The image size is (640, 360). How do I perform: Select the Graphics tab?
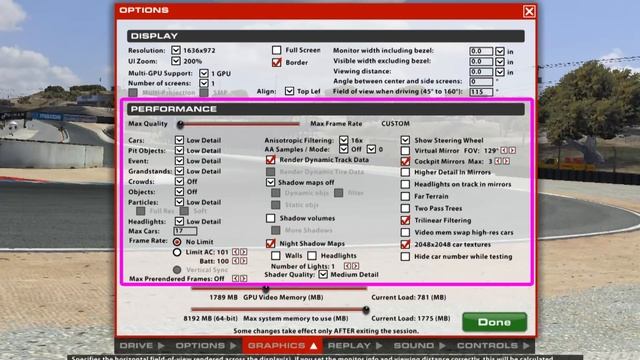point(282,346)
